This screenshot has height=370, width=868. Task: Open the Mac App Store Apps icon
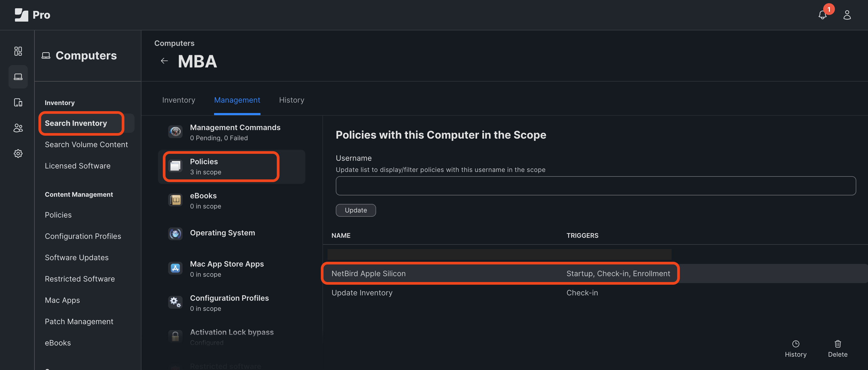(x=175, y=268)
